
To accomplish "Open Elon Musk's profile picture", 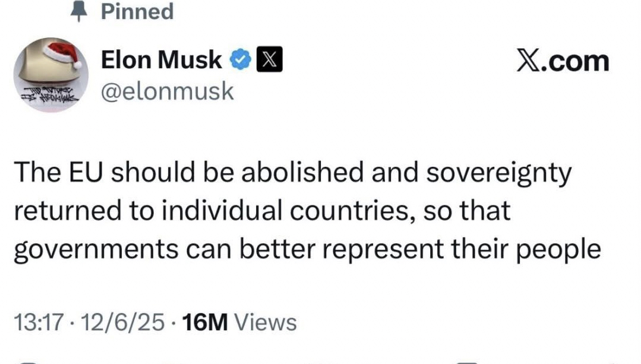I will [50, 74].
